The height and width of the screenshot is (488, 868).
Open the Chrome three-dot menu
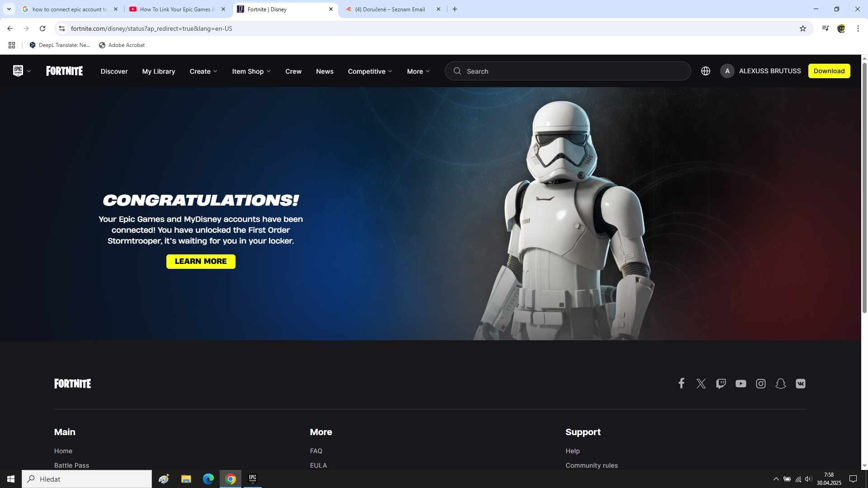(858, 28)
